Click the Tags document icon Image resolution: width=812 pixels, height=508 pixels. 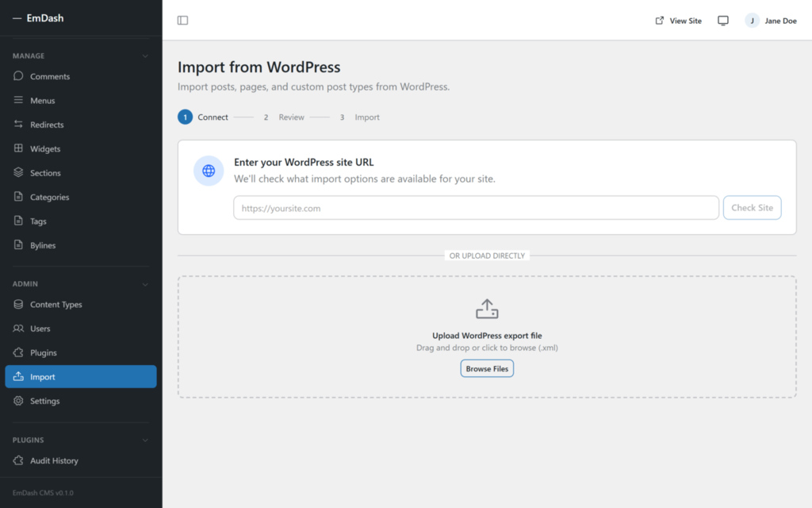click(18, 221)
